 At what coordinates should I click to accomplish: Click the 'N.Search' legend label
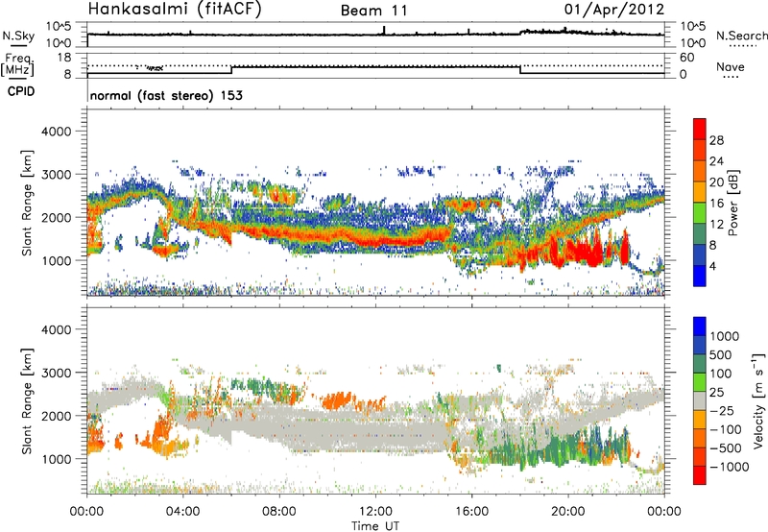tap(742, 36)
